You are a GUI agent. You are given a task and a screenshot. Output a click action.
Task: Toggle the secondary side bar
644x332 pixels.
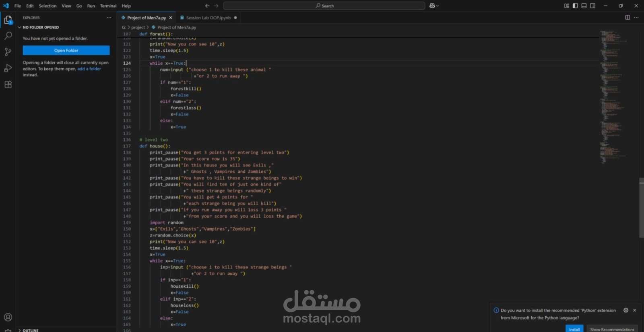pos(593,6)
